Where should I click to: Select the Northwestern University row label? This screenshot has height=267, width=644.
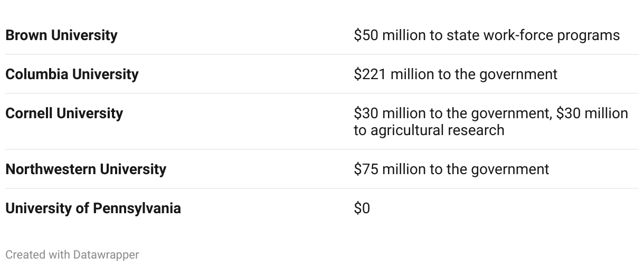pos(86,169)
